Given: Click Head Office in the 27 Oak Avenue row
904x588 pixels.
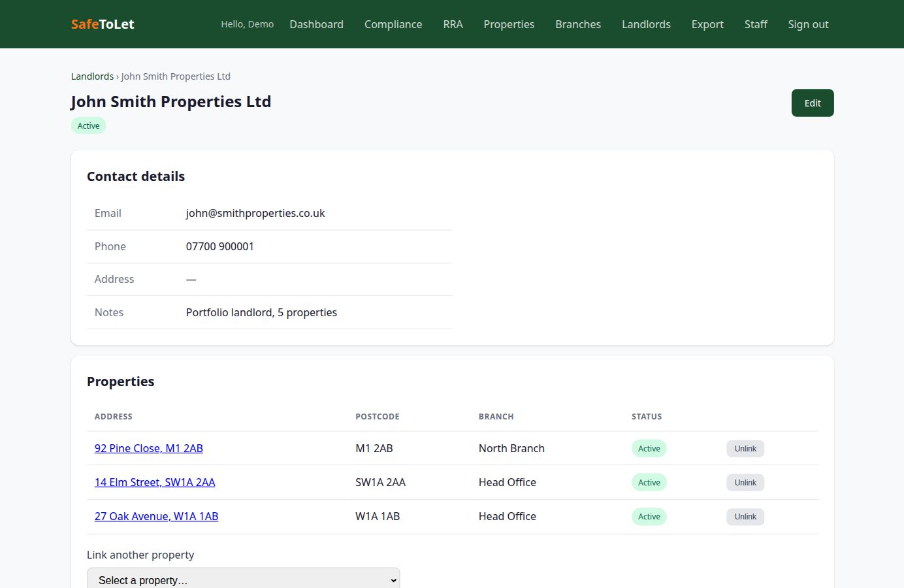Looking at the screenshot, I should click(508, 516).
